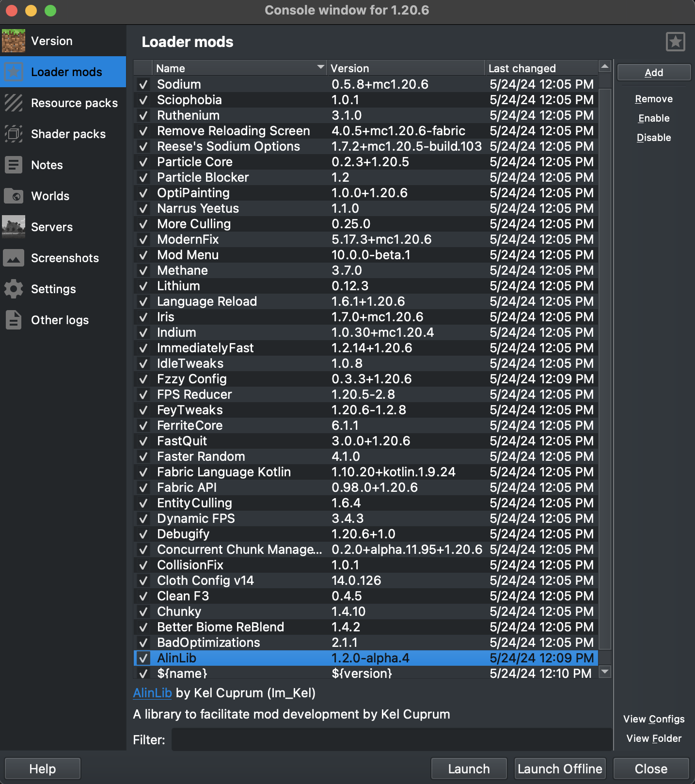Click the Other logs document icon
Screen dimensions: 695x784
point(14,320)
